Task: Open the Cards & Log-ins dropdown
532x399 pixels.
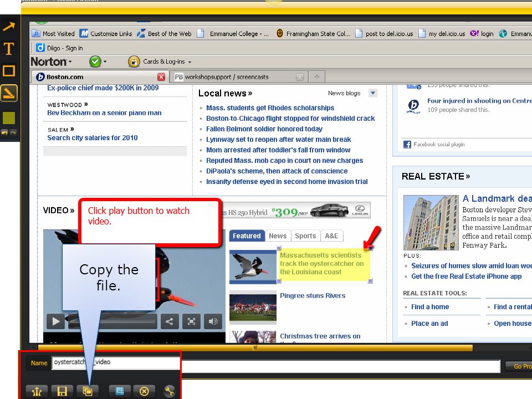Action: pos(167,62)
